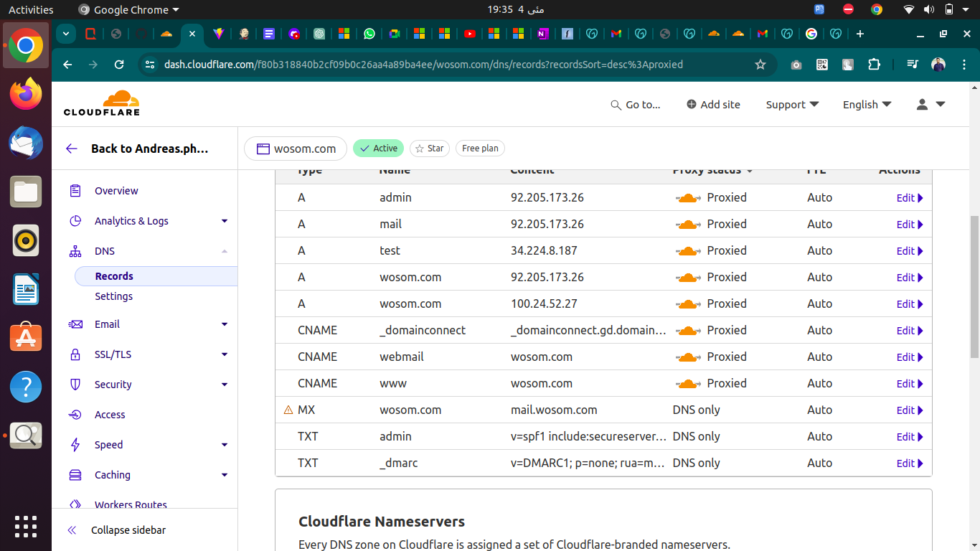Select the Email envelope icon in sidebar
980x551 pixels.
tap(75, 324)
